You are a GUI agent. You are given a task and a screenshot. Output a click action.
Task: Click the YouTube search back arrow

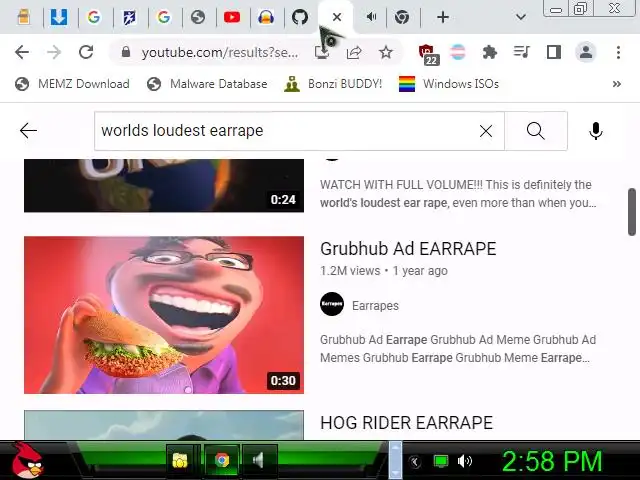(28, 131)
